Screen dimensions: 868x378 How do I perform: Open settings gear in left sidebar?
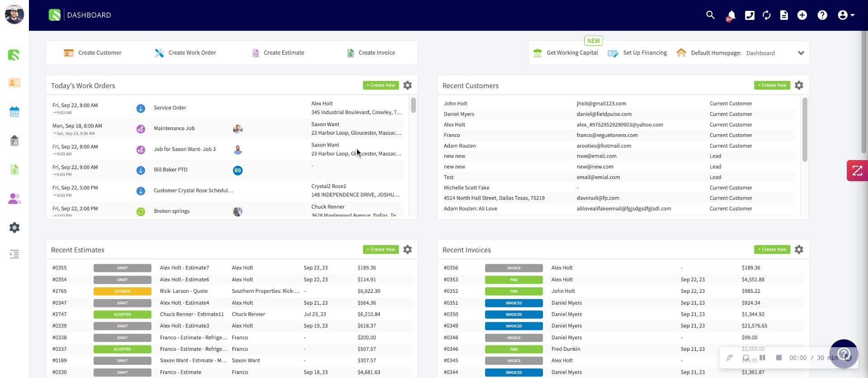click(x=14, y=227)
